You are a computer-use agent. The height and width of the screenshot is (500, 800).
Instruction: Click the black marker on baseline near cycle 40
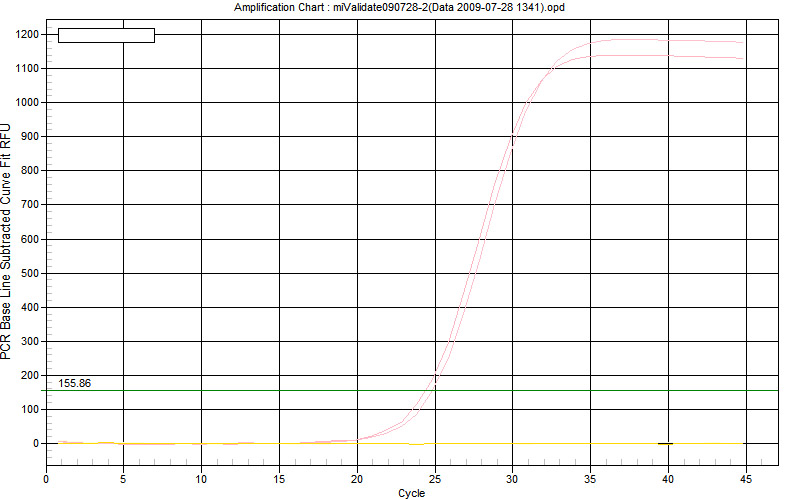click(x=665, y=443)
